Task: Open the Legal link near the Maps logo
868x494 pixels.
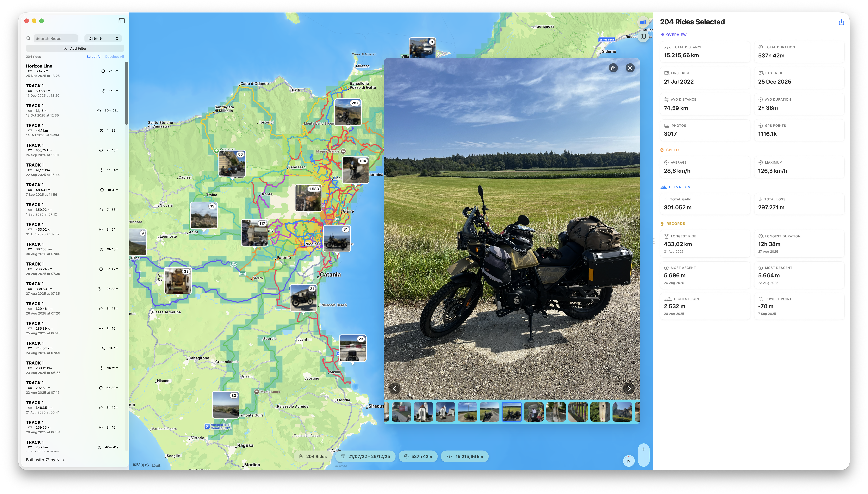Action: pyautogui.click(x=156, y=465)
